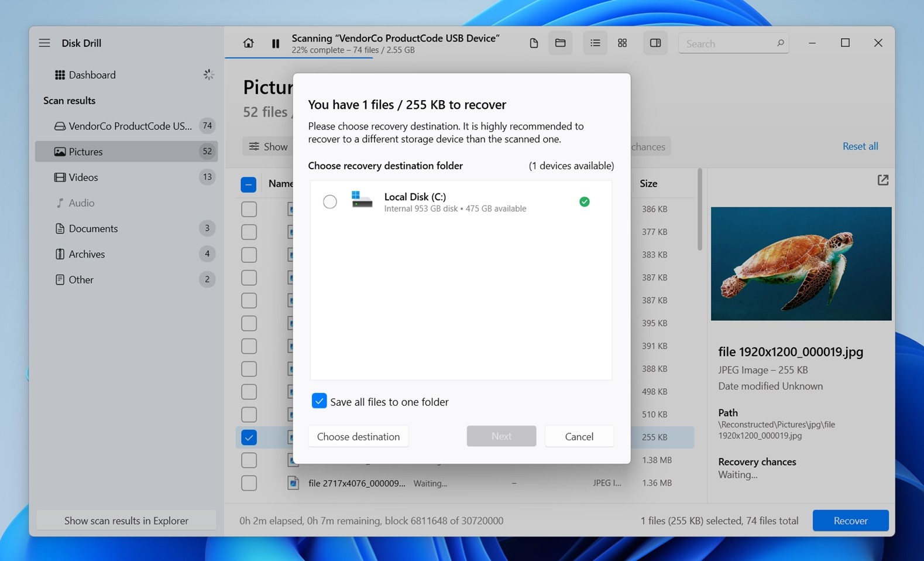
Task: Open the Videos scan results category
Action: tap(83, 177)
